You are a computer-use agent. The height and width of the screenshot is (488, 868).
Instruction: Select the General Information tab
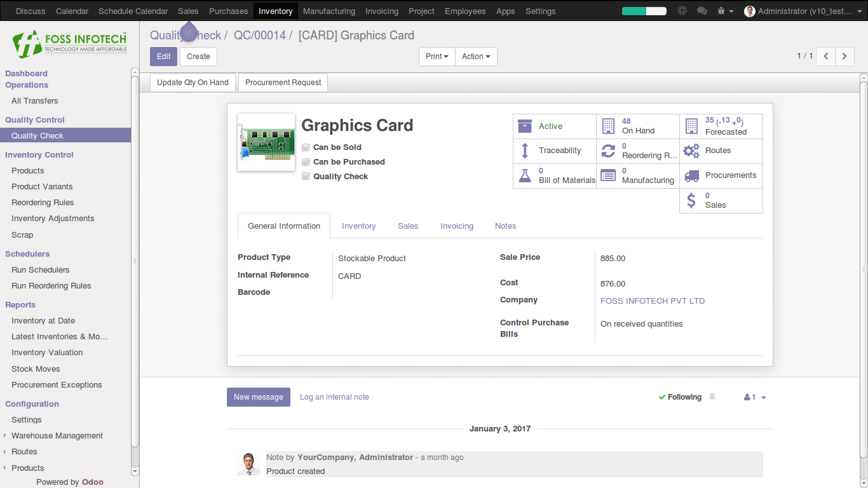(284, 226)
